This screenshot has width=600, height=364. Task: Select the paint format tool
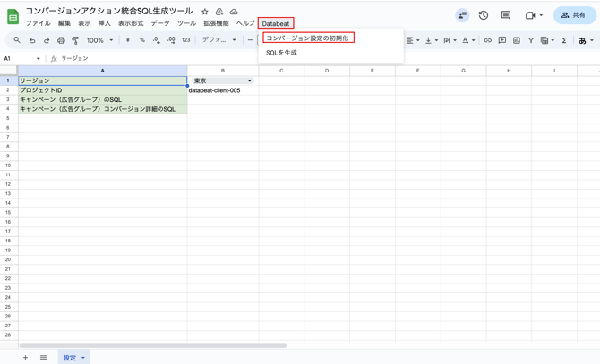point(75,40)
